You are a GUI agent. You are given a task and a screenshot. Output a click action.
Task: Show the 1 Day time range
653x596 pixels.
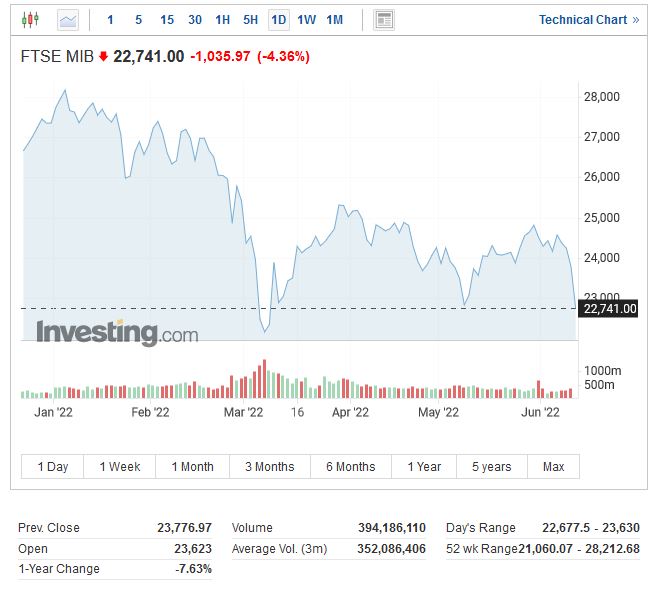(53, 466)
